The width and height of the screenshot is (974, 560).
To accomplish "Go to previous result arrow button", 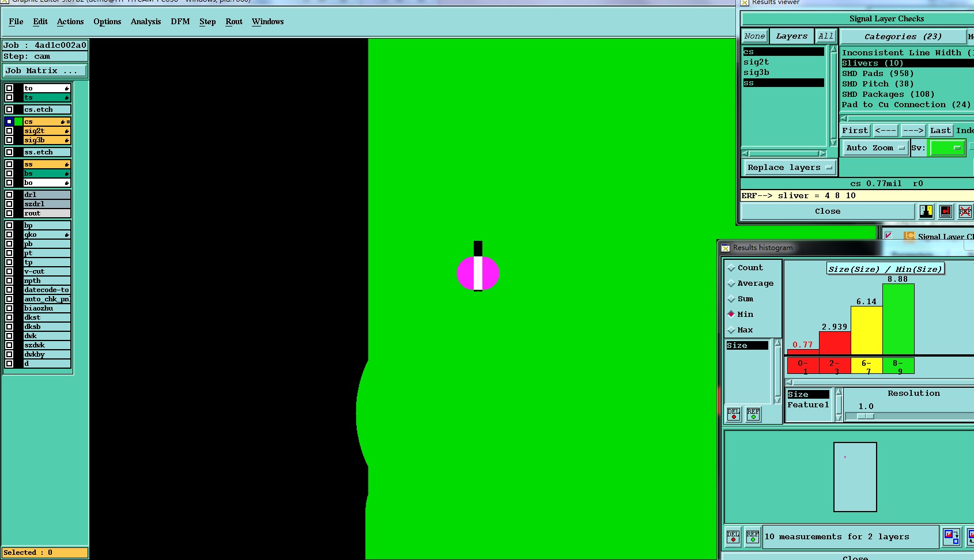I will 885,131.
